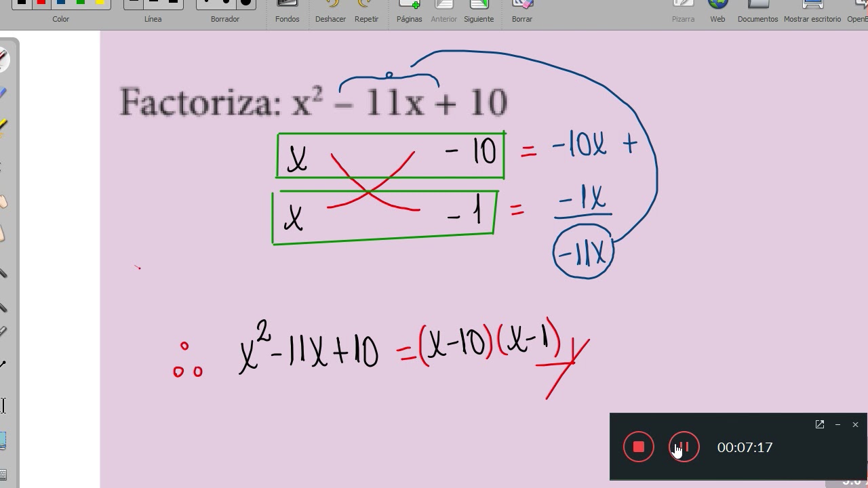Pop out the recorder widget window

(820, 424)
